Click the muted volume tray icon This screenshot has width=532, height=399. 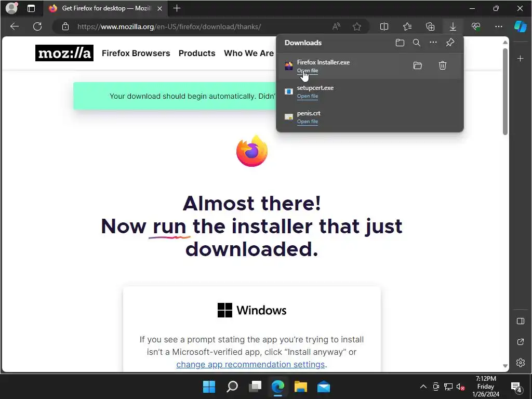pos(460,387)
